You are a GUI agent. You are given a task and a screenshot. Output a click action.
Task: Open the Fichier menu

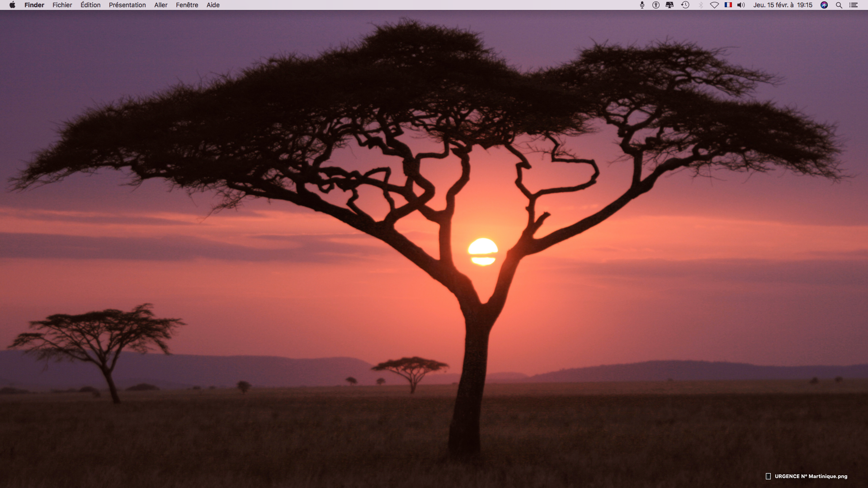(62, 5)
